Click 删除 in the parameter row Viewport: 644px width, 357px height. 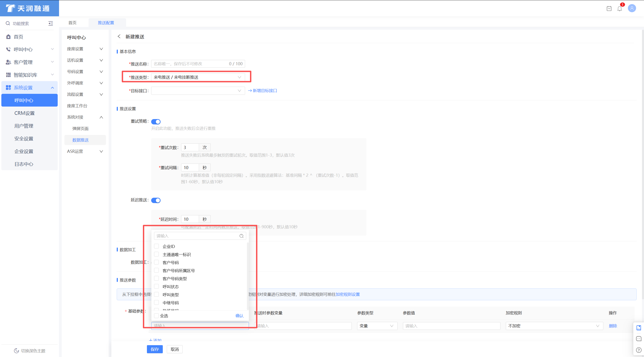point(613,326)
